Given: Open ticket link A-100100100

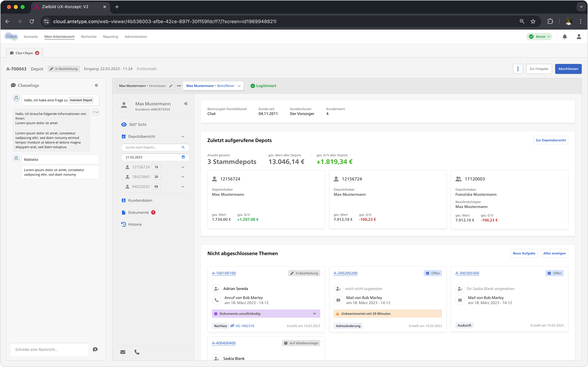Looking at the screenshot, I should (x=224, y=273).
